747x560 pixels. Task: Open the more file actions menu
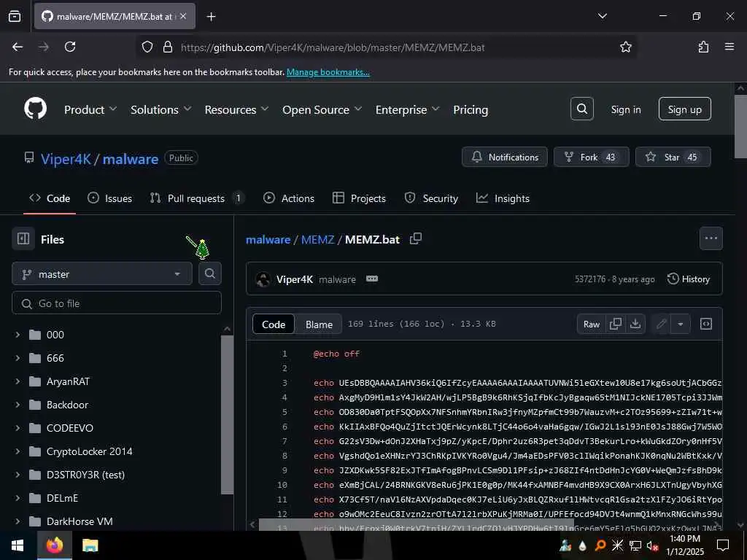pyautogui.click(x=711, y=238)
